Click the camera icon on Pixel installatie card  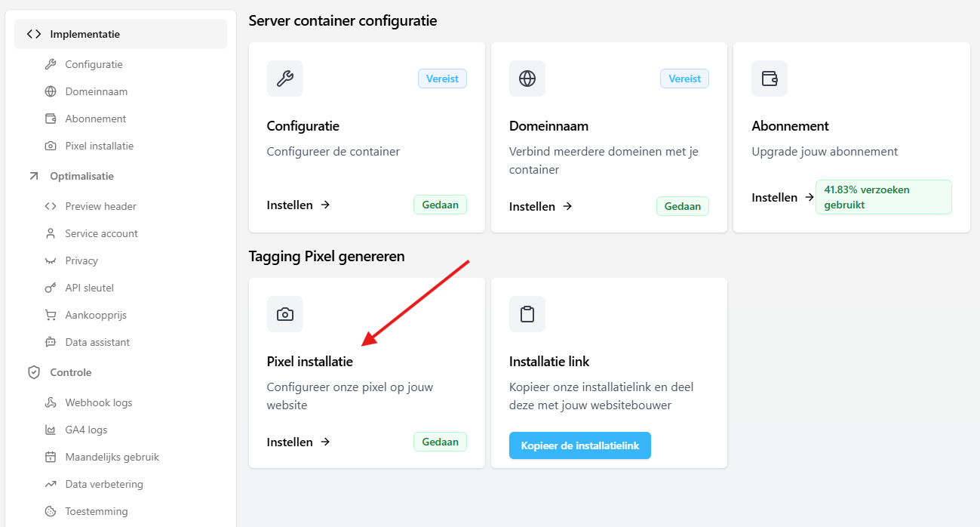pyautogui.click(x=285, y=314)
